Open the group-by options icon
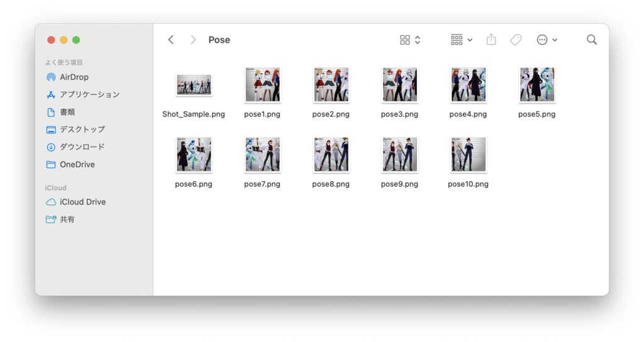The width and height of the screenshot is (644, 342). 457,40
